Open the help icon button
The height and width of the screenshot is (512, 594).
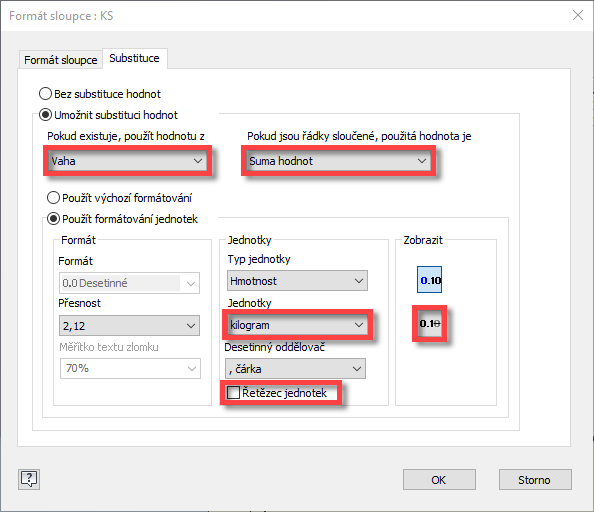point(29,479)
